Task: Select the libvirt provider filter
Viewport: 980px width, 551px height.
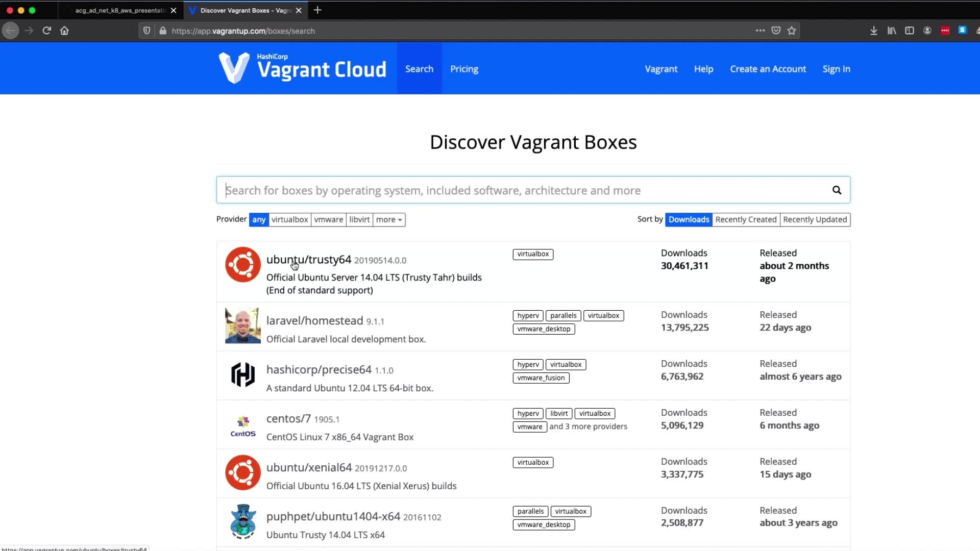Action: [x=359, y=219]
